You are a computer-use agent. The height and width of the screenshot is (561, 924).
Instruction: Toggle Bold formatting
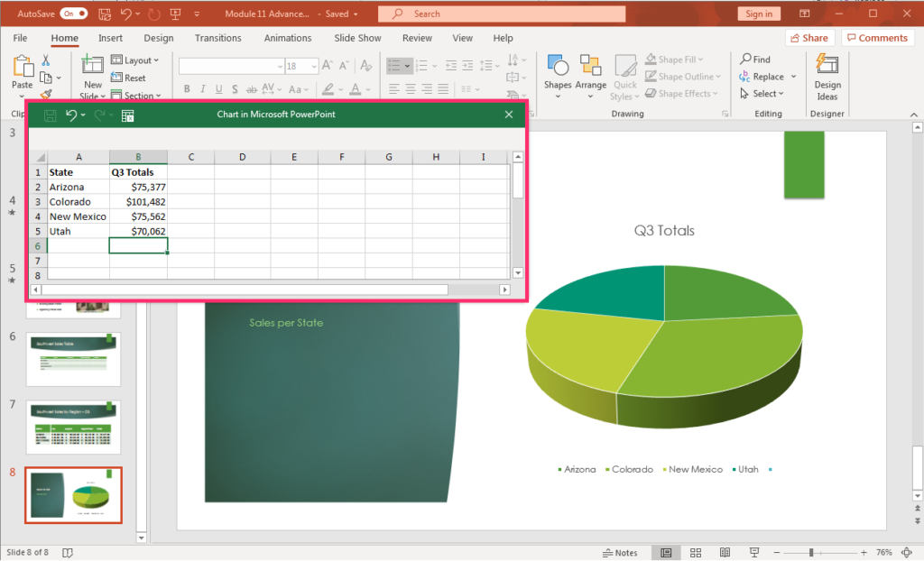click(187, 88)
